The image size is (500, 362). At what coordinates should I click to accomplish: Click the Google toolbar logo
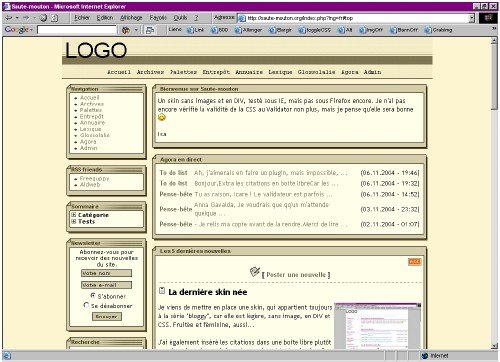click(17, 30)
